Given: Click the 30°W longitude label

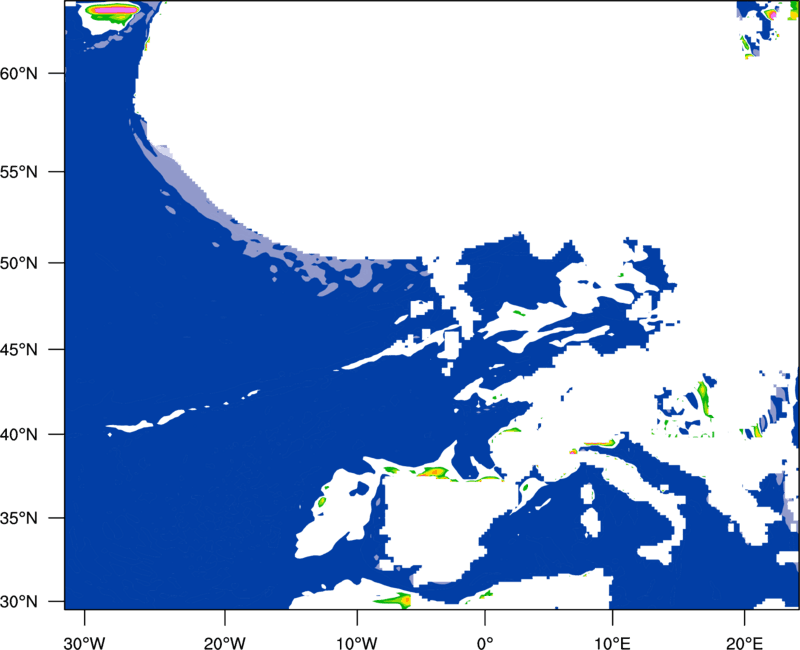Looking at the screenshot, I should click(x=85, y=643).
